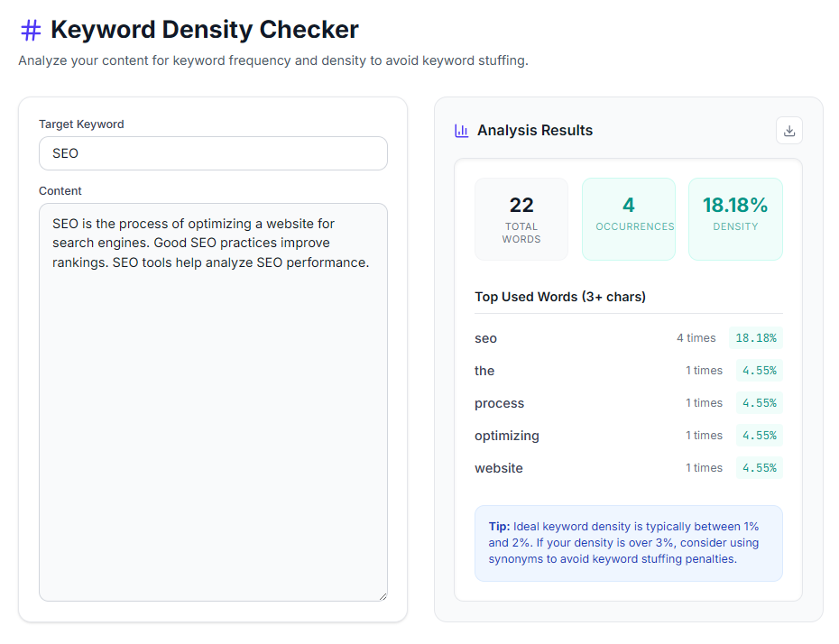Click the Keyword Density Checker heading
The width and height of the screenshot is (839, 644).
pos(205,30)
